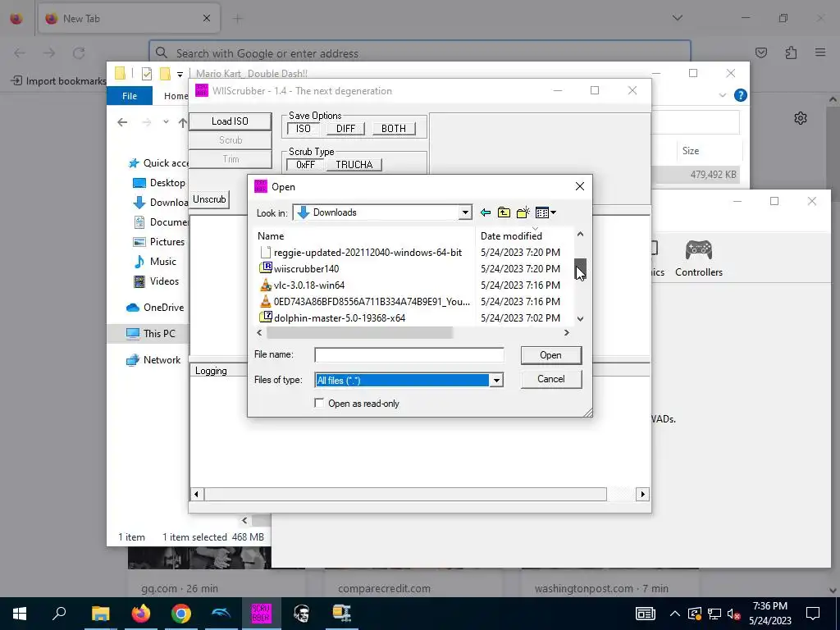840x630 pixels.
Task: Select the ISO save option
Action: (x=304, y=129)
